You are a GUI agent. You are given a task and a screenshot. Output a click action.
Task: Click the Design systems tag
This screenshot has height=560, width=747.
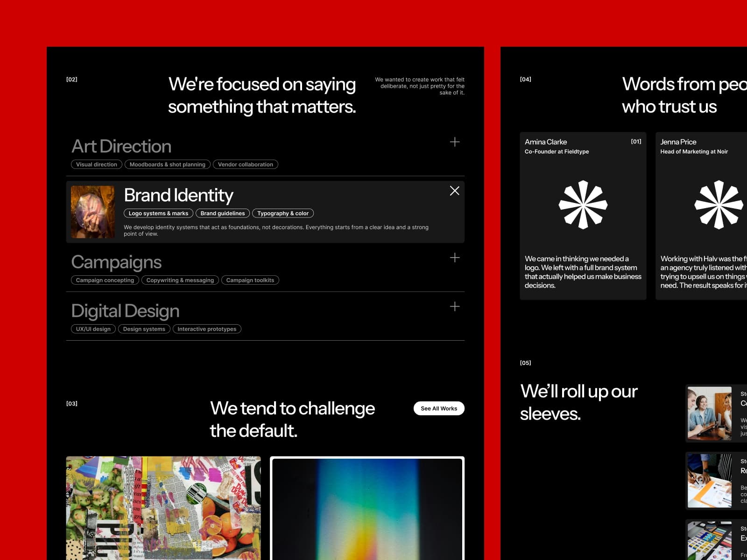tap(144, 329)
